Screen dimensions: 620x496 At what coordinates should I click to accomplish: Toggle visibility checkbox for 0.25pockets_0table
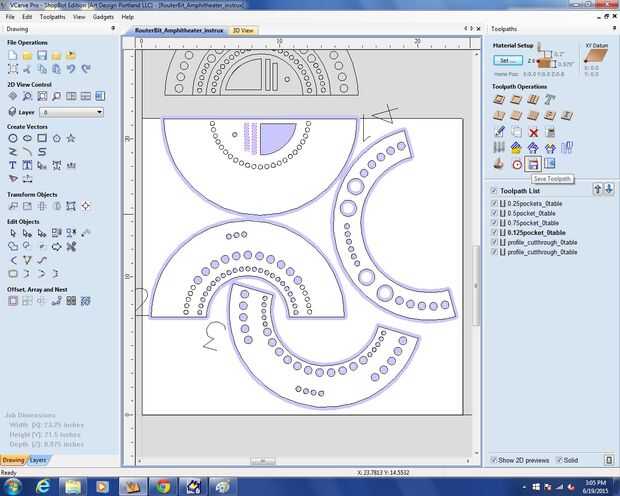[x=494, y=203]
